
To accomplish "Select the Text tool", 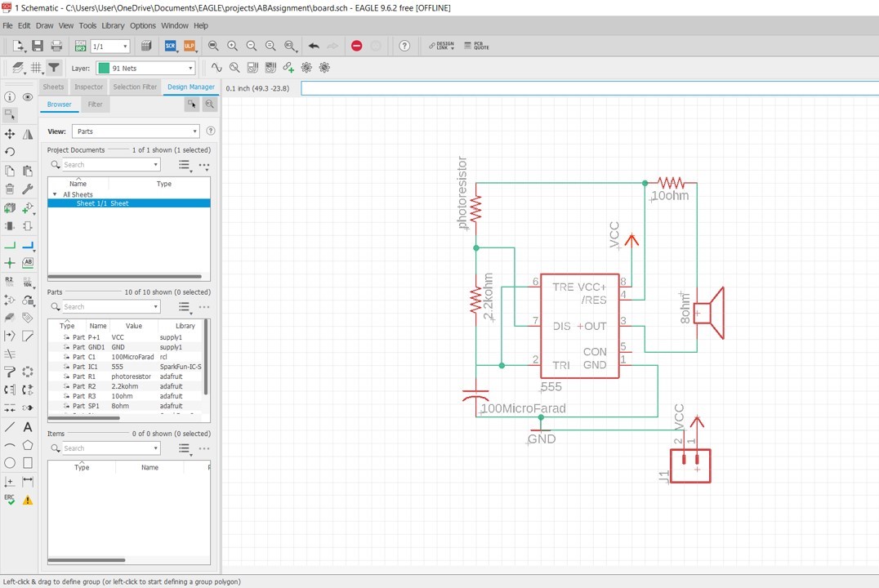I will (28, 427).
